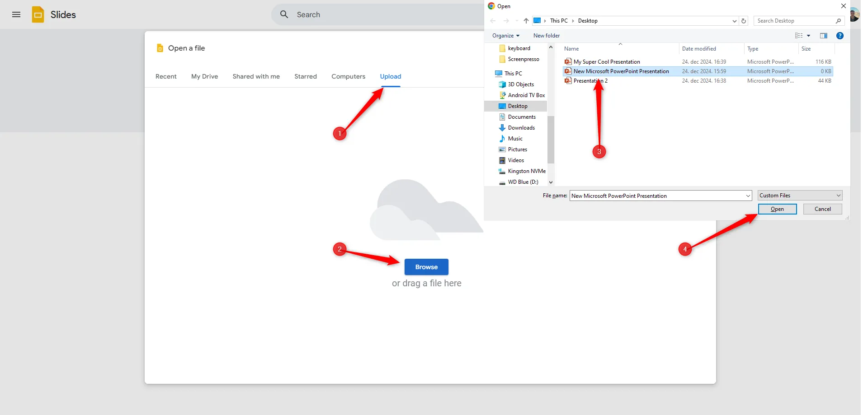Click the yellow Google Slides logo
Image resolution: width=868 pixels, height=415 pixels.
(38, 14)
